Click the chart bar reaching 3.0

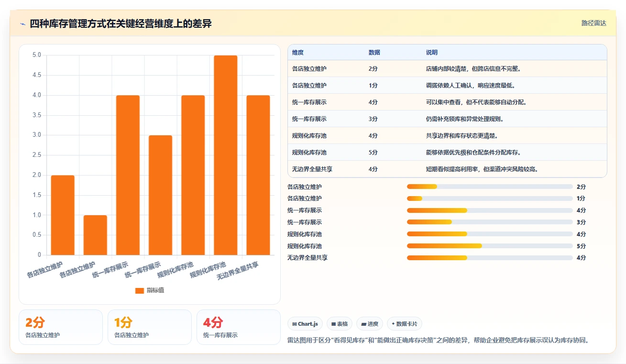(160, 195)
